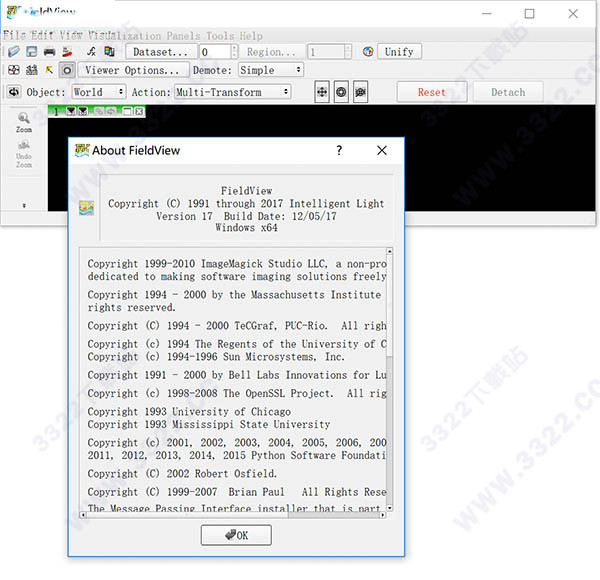
Task: Click the open dataset file icon
Action: pos(14,51)
